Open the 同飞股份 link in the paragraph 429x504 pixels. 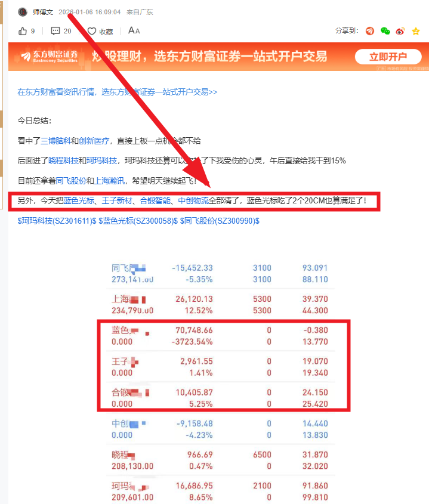point(71,181)
